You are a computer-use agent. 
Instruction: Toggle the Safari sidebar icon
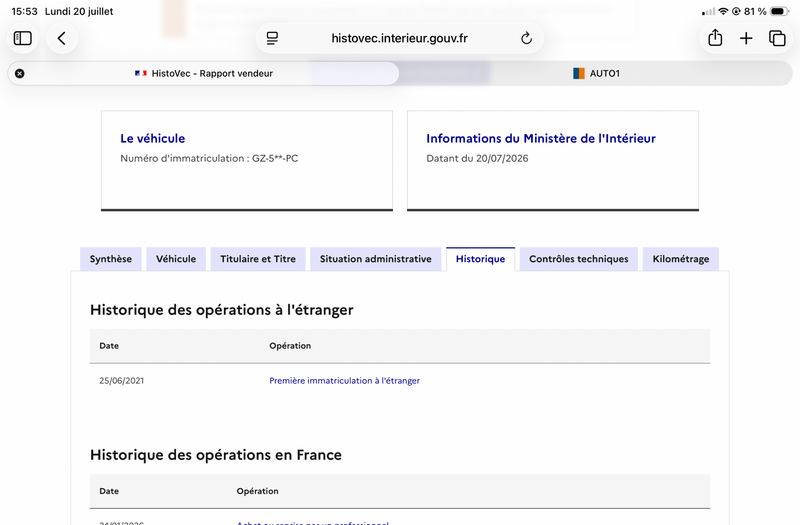tap(22, 38)
